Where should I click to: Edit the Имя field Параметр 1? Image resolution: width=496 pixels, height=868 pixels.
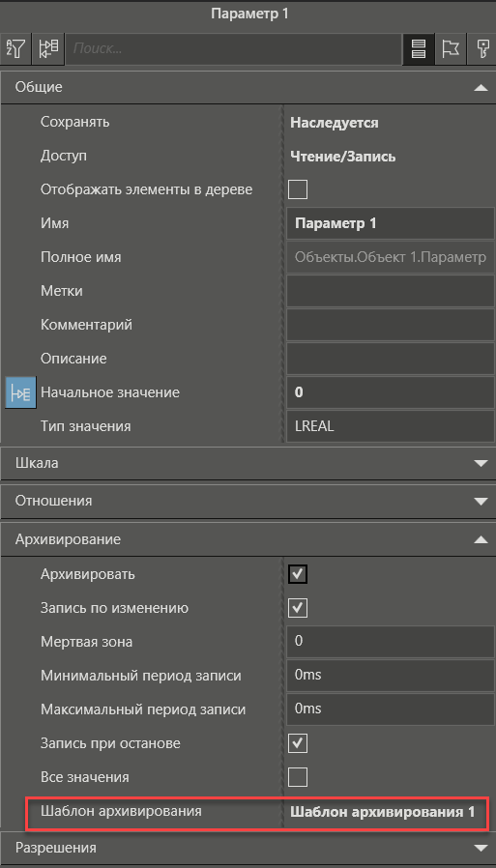[391, 223]
